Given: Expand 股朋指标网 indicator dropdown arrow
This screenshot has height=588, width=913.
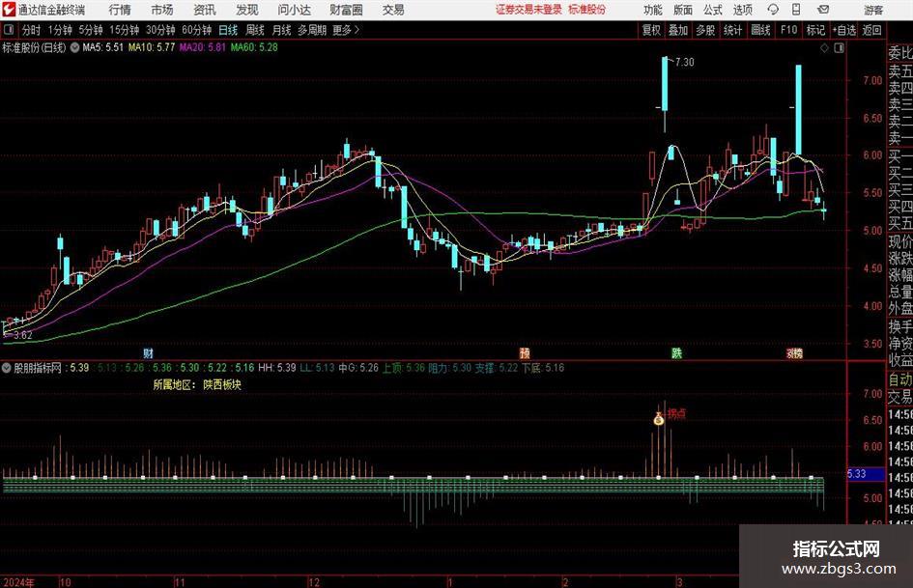Looking at the screenshot, I should pyautogui.click(x=7, y=368).
